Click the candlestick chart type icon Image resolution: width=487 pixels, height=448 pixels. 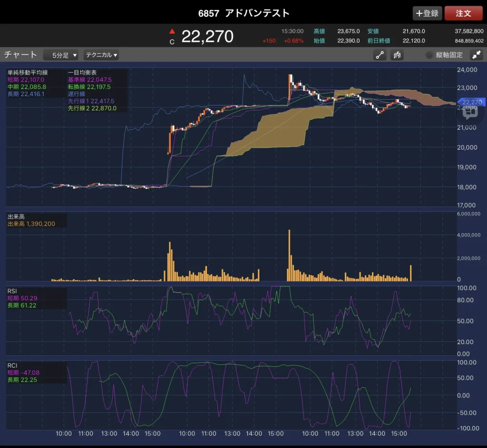point(397,55)
